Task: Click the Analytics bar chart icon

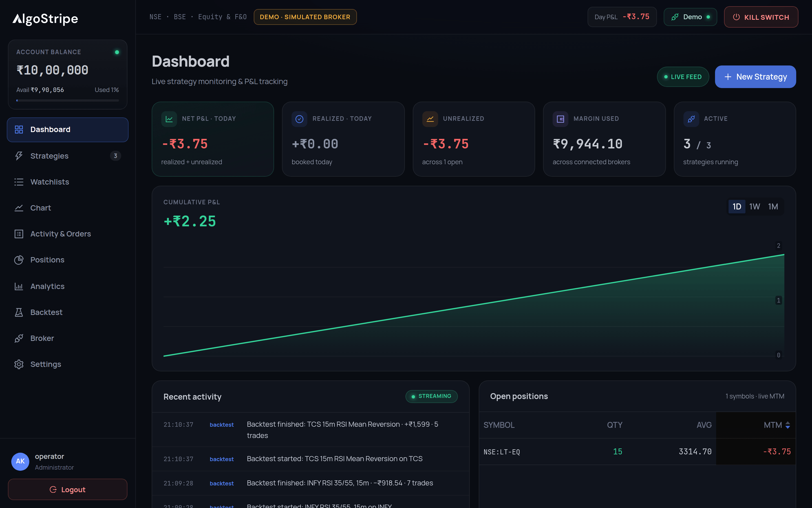Action: 19,286
